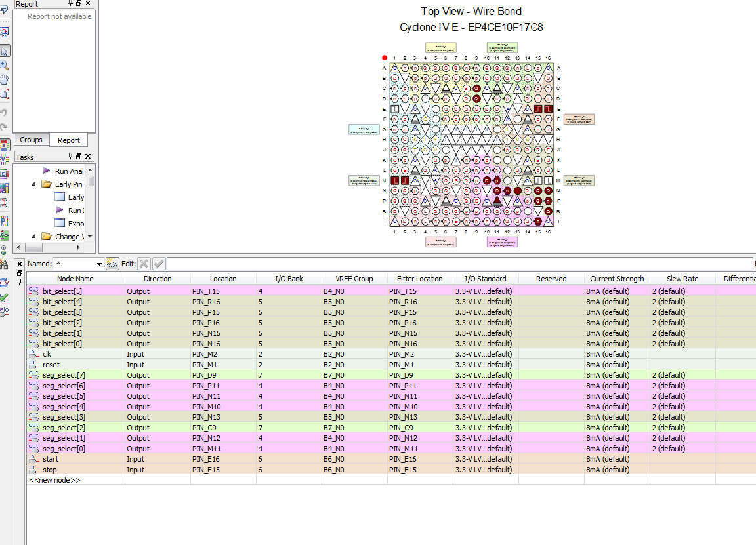Click the I/O Standard column header
The image size is (756, 545).
pyautogui.click(x=486, y=279)
